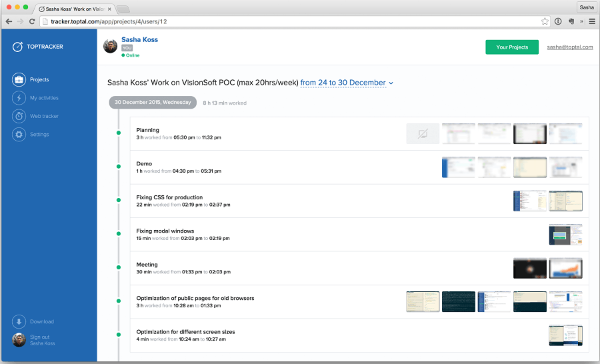Select My activities in the sidebar
The width and height of the screenshot is (600, 364).
click(45, 98)
